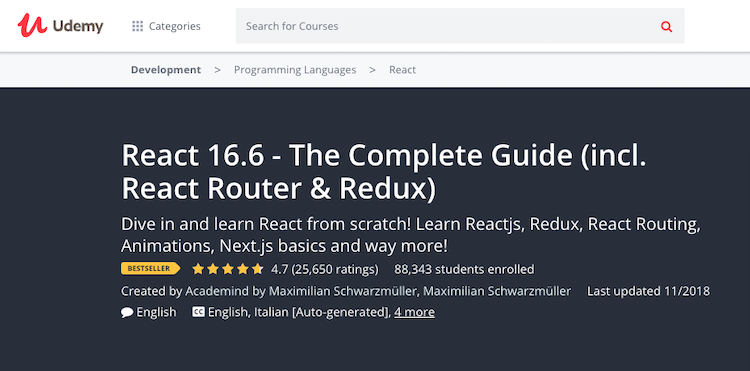Click the Udemy logo

[60, 25]
